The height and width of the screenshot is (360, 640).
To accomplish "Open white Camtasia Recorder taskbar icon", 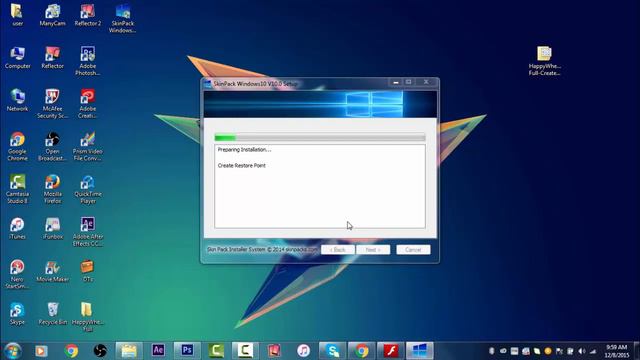I will point(245,351).
